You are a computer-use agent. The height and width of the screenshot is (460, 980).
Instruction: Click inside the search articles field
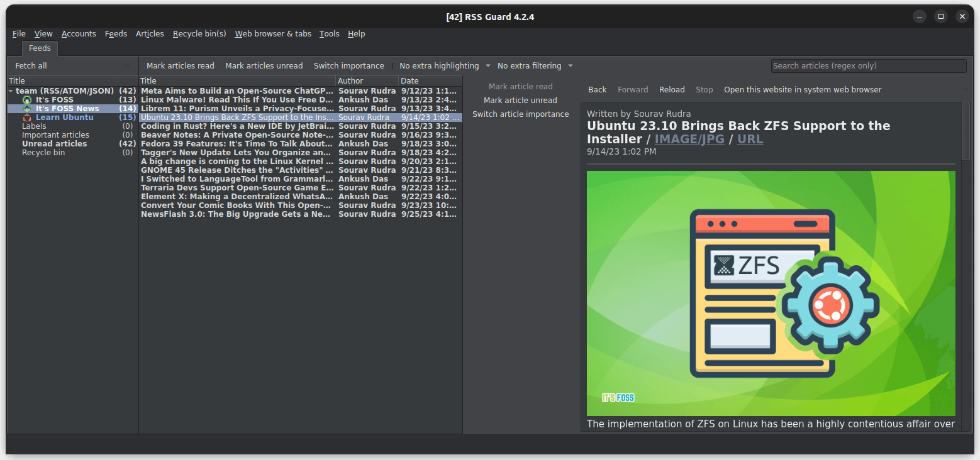tap(868, 65)
